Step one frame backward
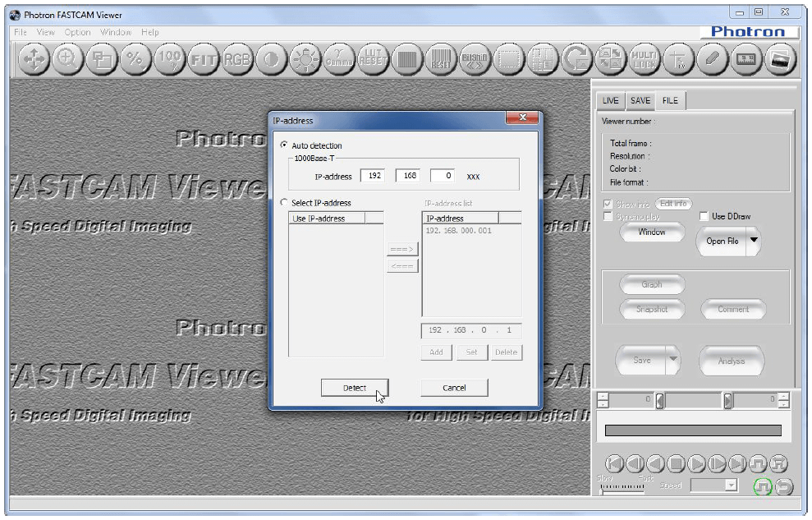This screenshot has height=520, width=812. click(635, 463)
